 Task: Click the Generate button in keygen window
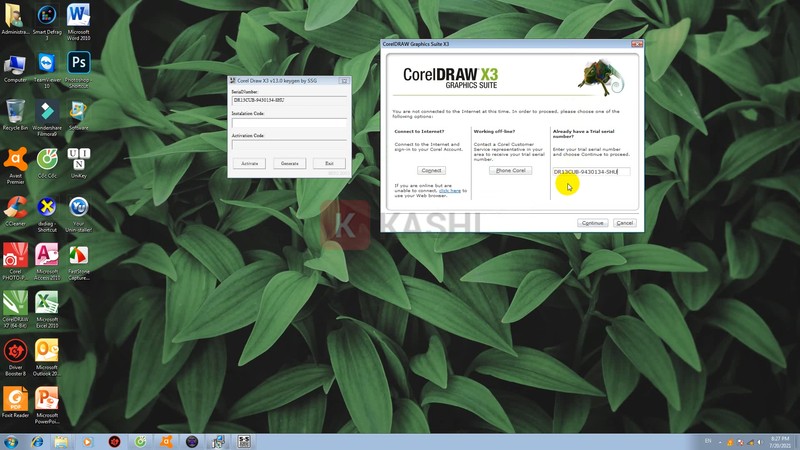[x=289, y=163]
